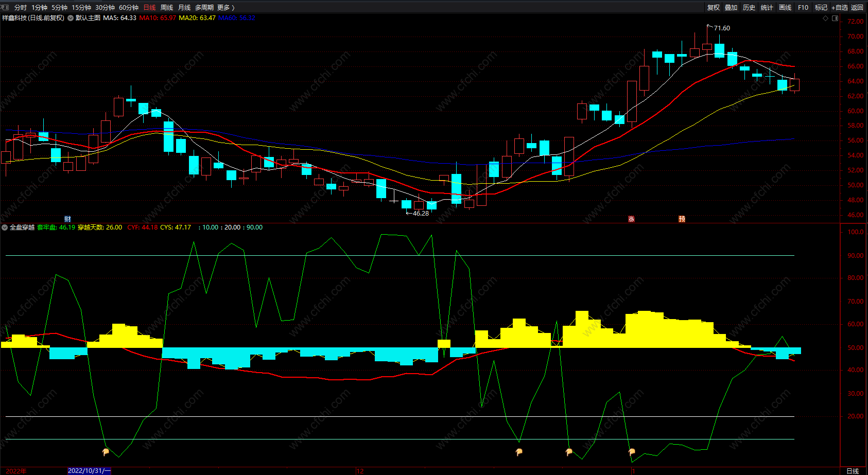Open F10 company info
The height and width of the screenshot is (475, 868).
[803, 8]
